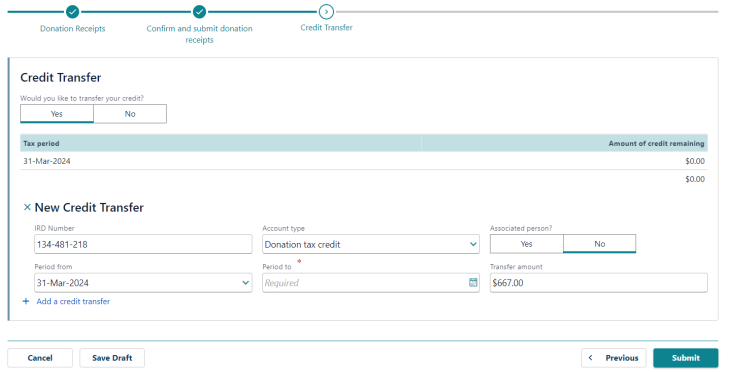The image size is (733, 372).
Task: Open the Period from dropdown
Action: click(143, 283)
